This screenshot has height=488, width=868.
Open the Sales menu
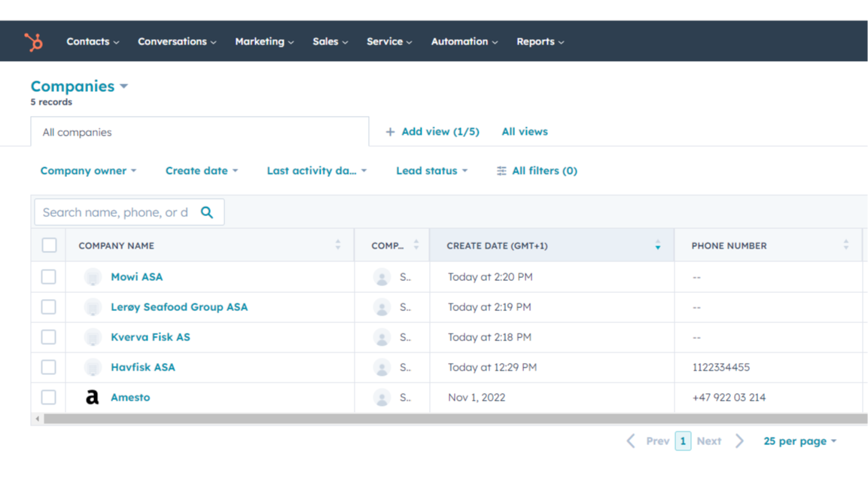click(330, 41)
